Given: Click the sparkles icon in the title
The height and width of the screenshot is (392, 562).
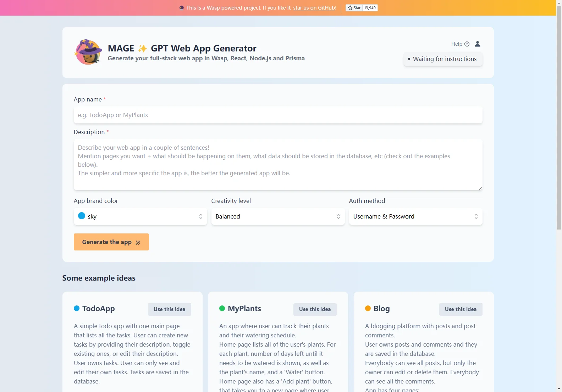Looking at the screenshot, I should [143, 48].
